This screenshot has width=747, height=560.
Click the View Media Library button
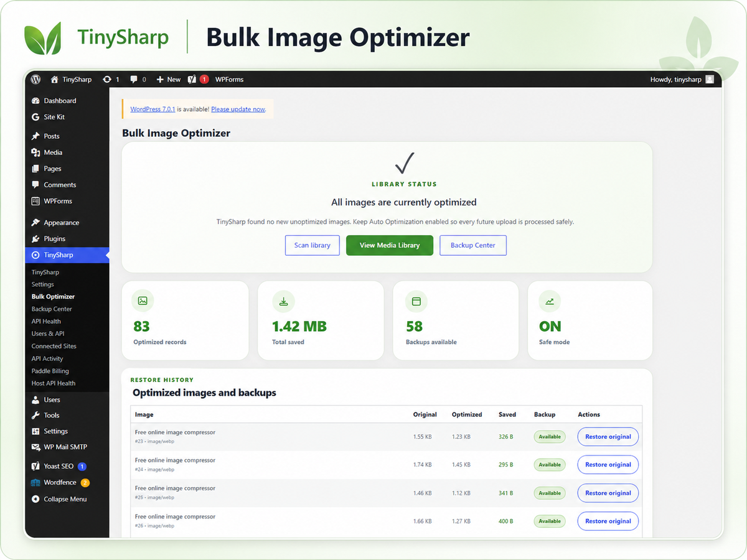(390, 245)
